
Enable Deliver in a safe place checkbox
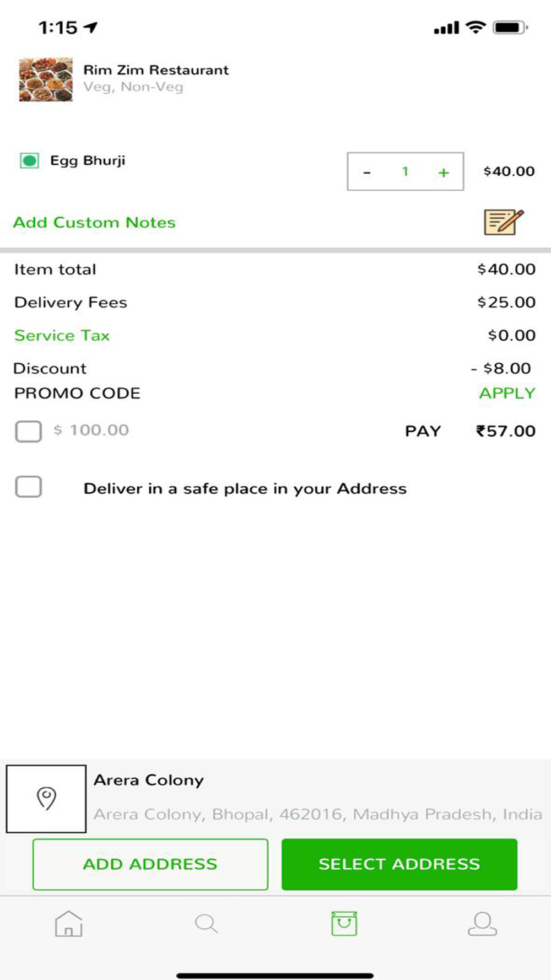pyautogui.click(x=29, y=487)
